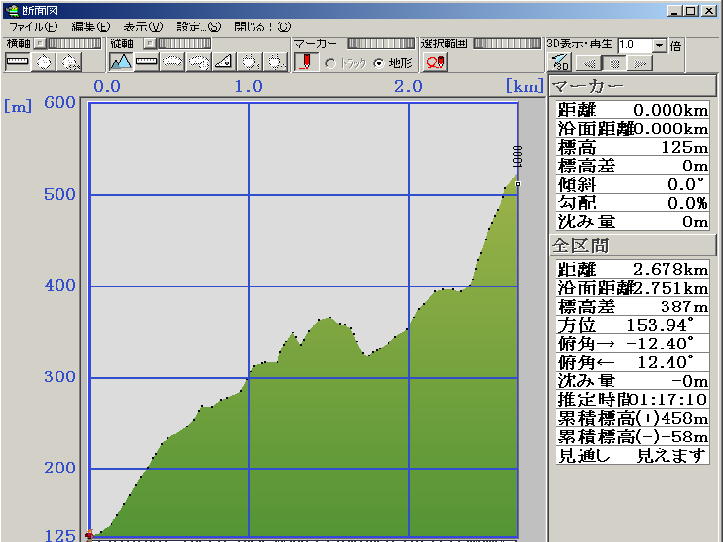Open the 編集 menu
Image resolution: width=723 pixels, height=542 pixels.
tap(90, 27)
